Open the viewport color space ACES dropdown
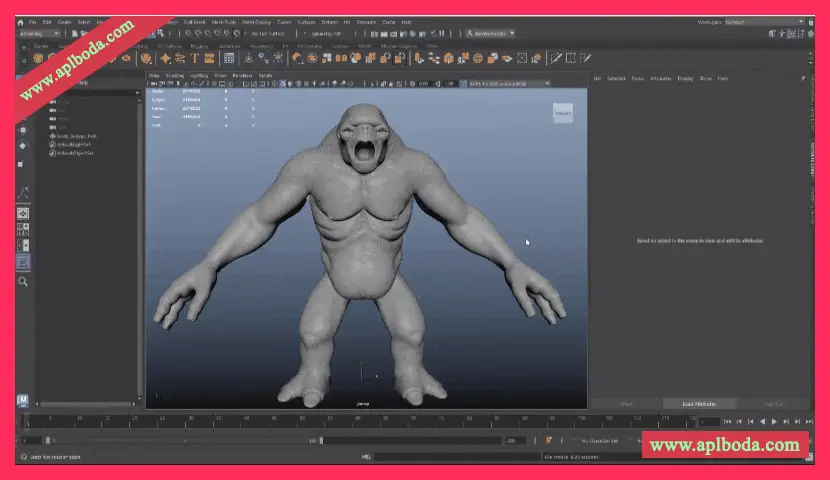 (x=507, y=84)
